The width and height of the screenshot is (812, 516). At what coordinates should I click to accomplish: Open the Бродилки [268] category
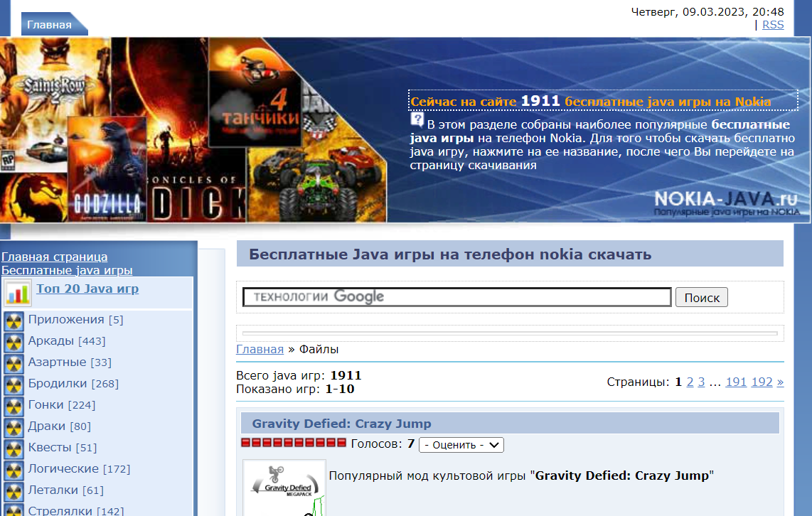[73, 383]
